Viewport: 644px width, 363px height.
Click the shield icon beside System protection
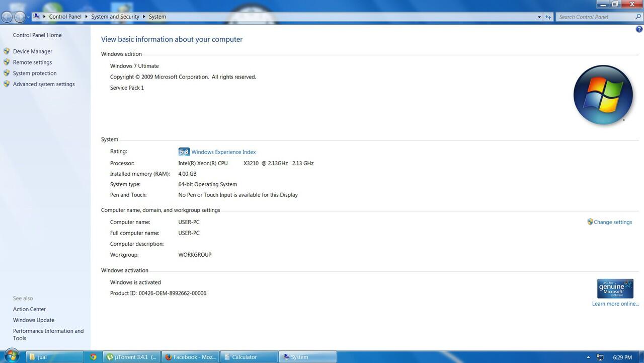point(7,73)
